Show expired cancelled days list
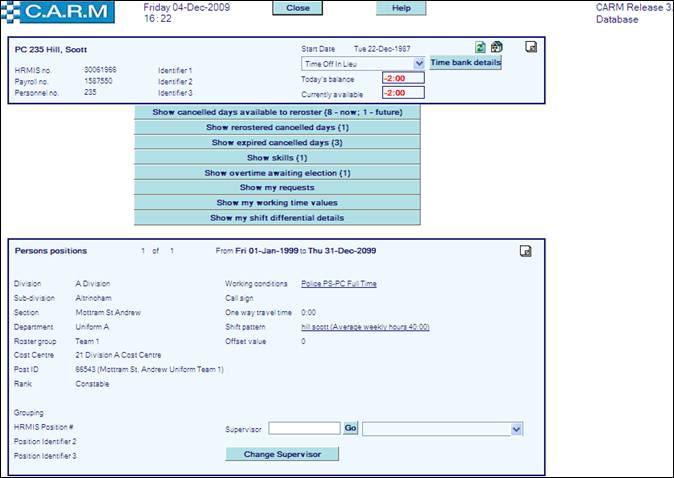674x478 pixels. 277,142
